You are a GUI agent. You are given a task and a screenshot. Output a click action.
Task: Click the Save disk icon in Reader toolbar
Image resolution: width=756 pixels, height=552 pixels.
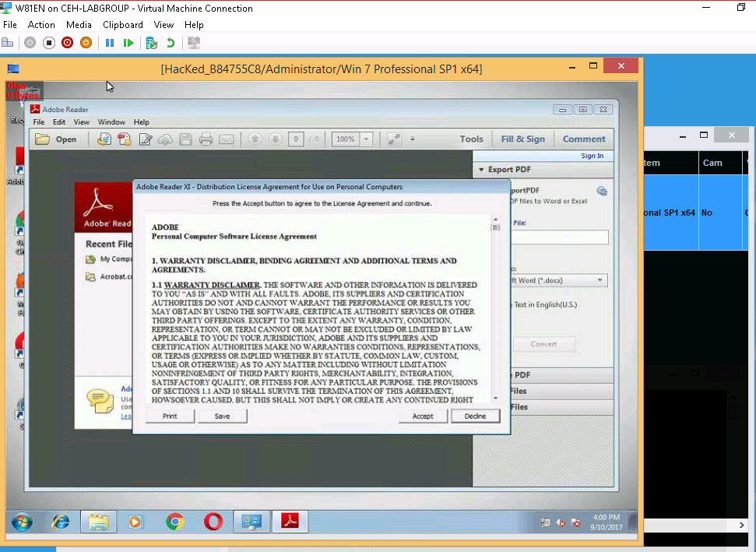tap(185, 139)
